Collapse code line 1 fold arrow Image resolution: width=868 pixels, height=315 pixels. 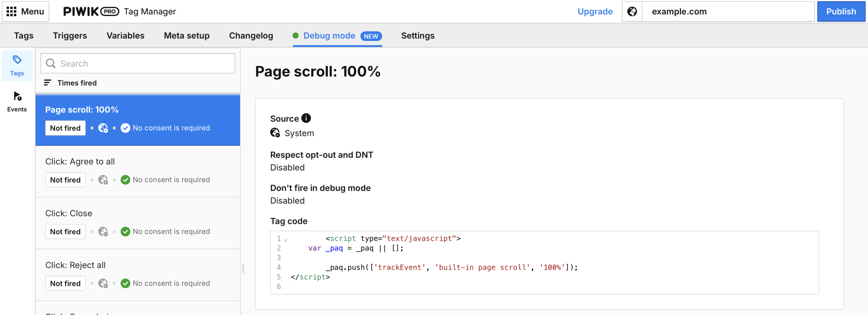(x=286, y=240)
